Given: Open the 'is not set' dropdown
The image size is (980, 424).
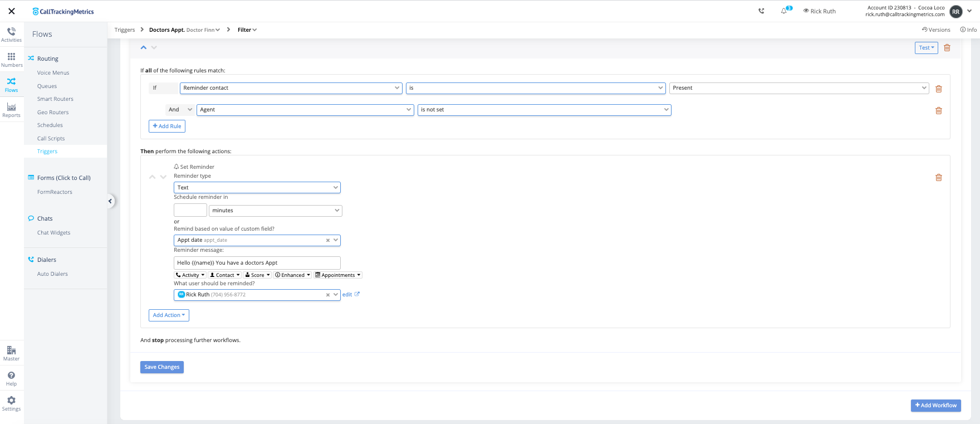Looking at the screenshot, I should coord(544,110).
